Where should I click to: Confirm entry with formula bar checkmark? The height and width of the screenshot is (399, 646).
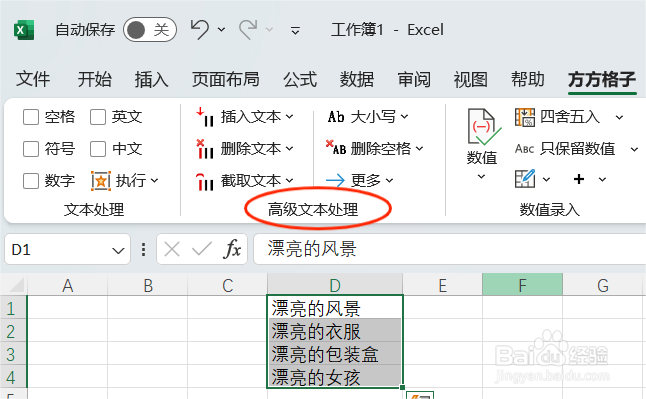click(202, 249)
